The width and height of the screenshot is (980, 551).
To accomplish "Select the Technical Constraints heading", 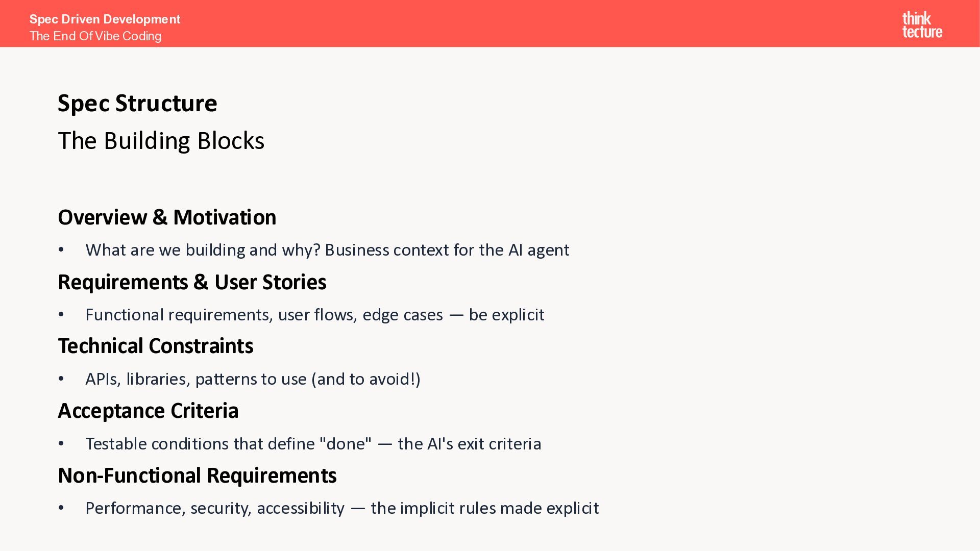I will (155, 346).
